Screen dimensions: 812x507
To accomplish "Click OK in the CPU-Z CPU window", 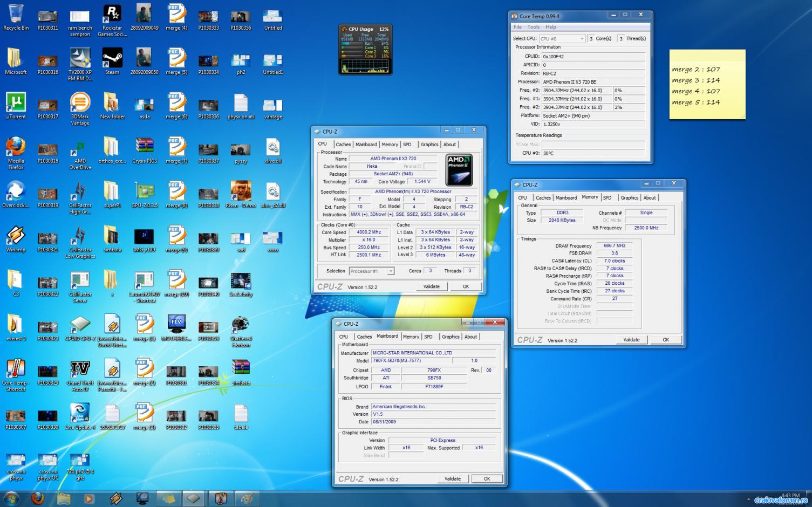I will coord(466,287).
